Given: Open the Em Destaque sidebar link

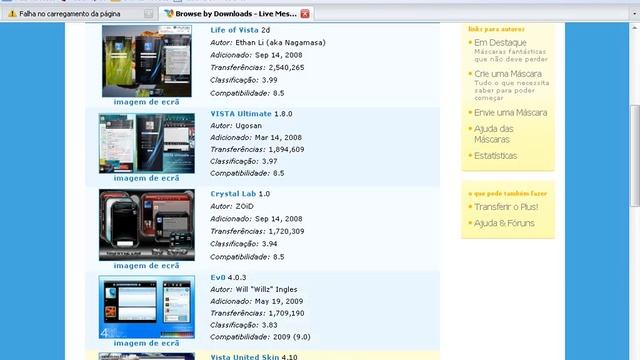Looking at the screenshot, I should (x=500, y=43).
